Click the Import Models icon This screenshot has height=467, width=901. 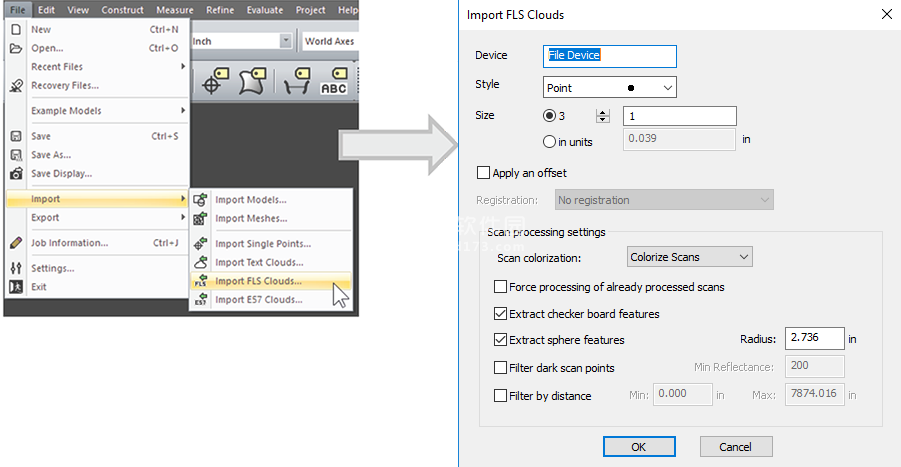(x=200, y=200)
